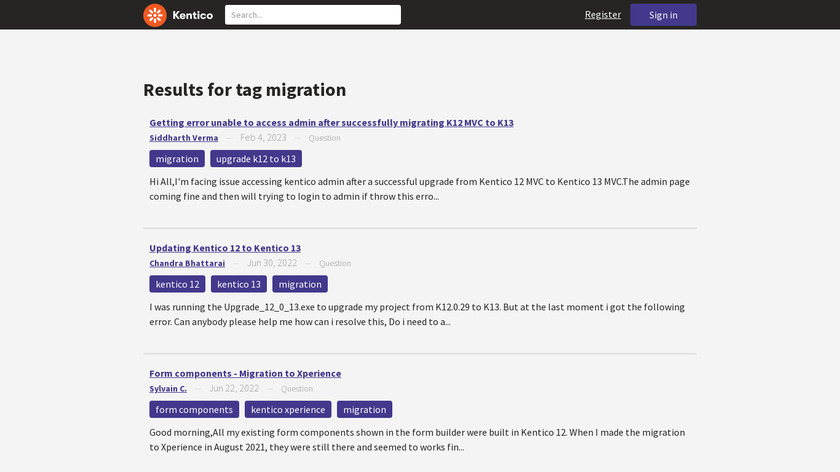This screenshot has height=472, width=840.
Task: Filter by the 'kentico 13' tag
Action: click(x=238, y=284)
